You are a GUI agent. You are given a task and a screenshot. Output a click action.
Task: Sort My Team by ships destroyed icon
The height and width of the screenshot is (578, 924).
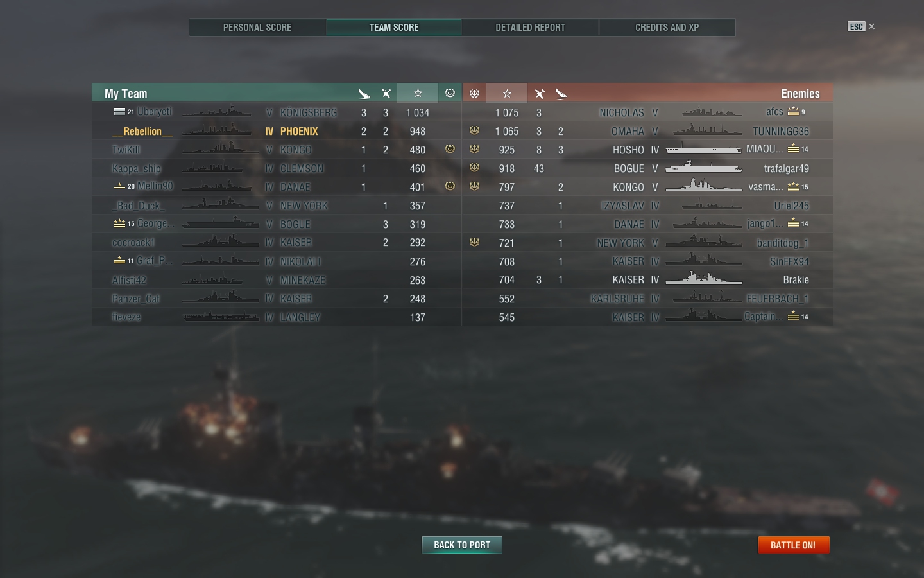point(386,94)
